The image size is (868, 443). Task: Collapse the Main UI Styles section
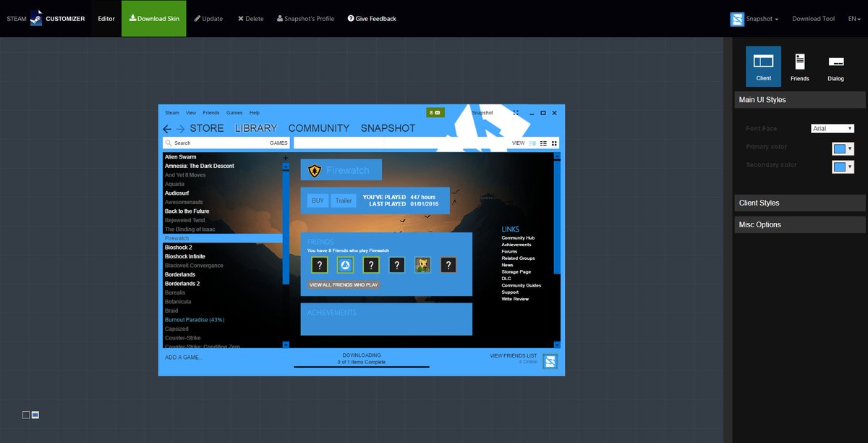pyautogui.click(x=800, y=100)
